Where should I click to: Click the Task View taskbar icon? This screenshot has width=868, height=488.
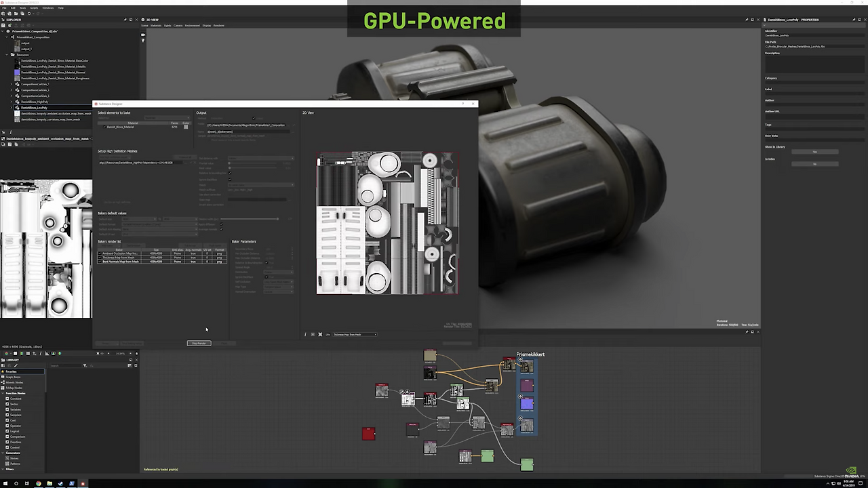26,483
